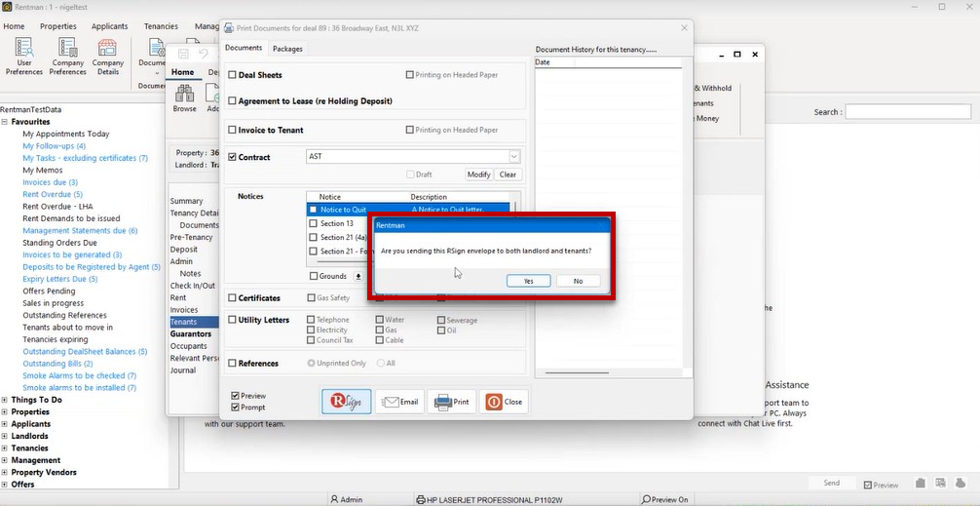Viewport: 980px width, 506px height.
Task: Select the All radio button
Action: [381, 363]
